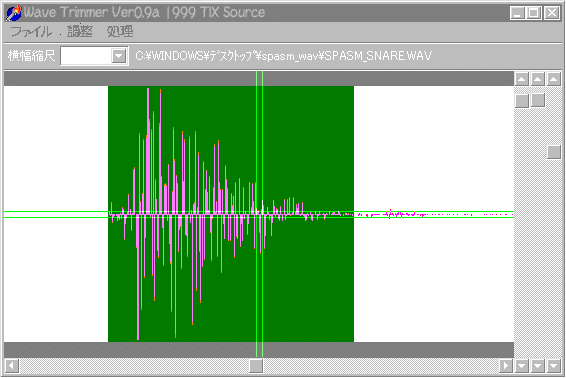
Task: Maximize the Wave Trimmer window
Action: point(534,13)
